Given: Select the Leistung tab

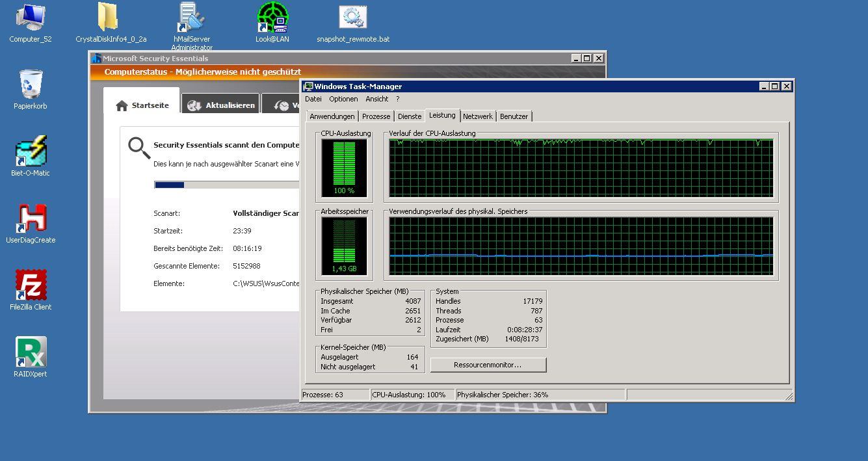Looking at the screenshot, I should (x=442, y=115).
